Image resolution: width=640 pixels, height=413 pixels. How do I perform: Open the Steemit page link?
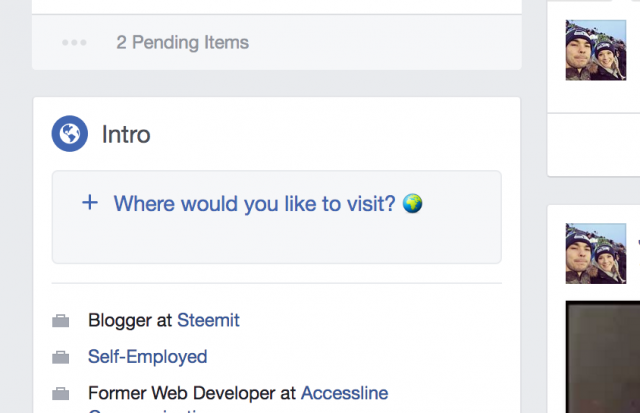208,320
